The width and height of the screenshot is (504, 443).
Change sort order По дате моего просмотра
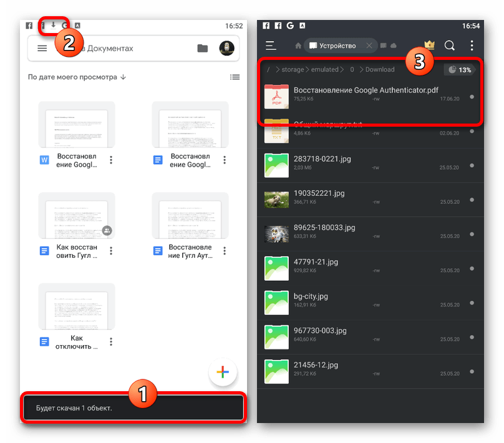point(77,77)
